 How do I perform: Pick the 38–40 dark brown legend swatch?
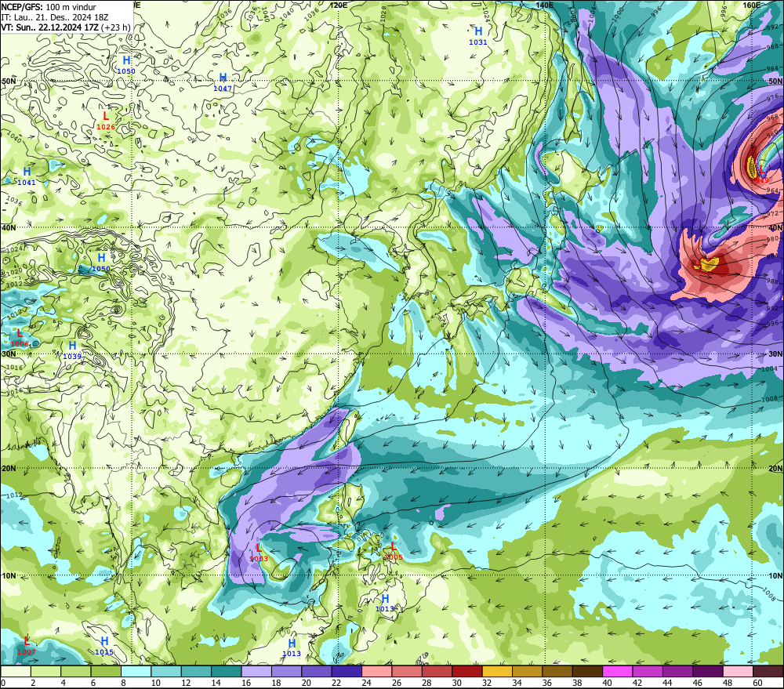[x=587, y=671]
